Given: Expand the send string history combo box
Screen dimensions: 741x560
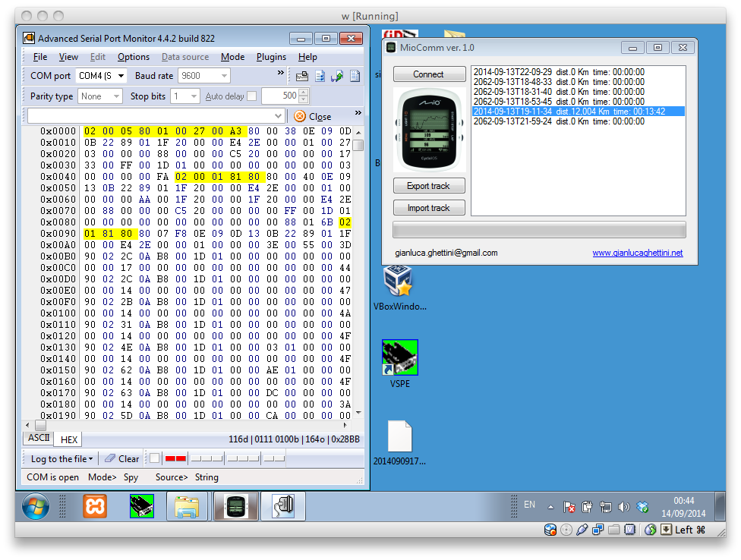Looking at the screenshot, I should click(278, 116).
